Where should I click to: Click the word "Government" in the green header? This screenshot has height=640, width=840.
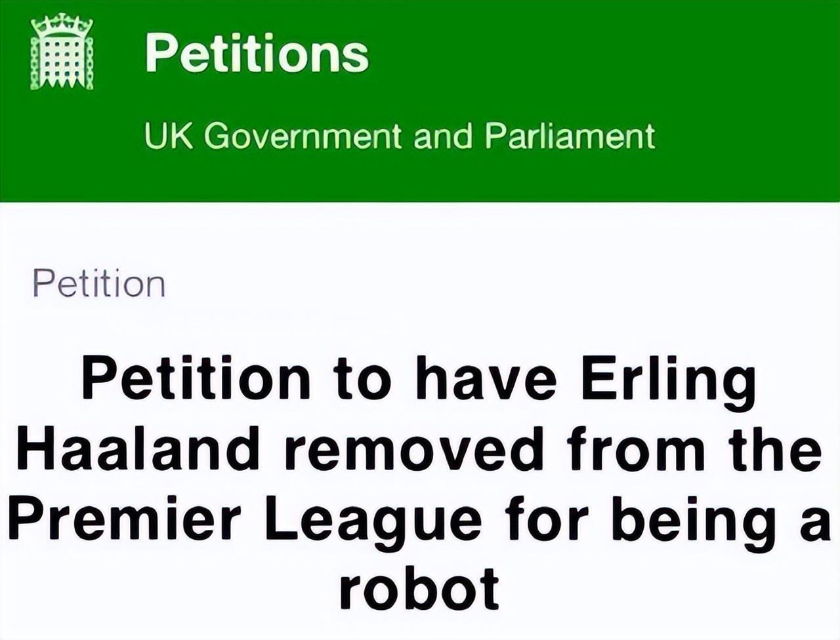coord(306,136)
